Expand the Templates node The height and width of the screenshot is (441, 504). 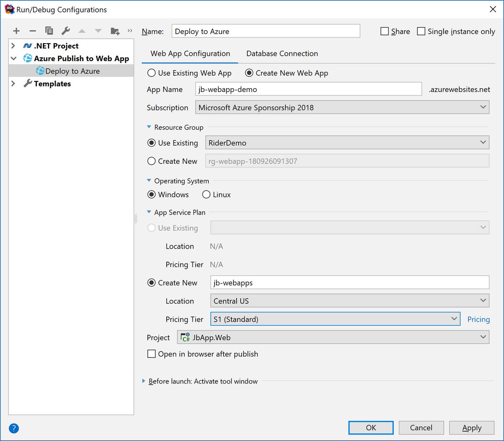(13, 84)
